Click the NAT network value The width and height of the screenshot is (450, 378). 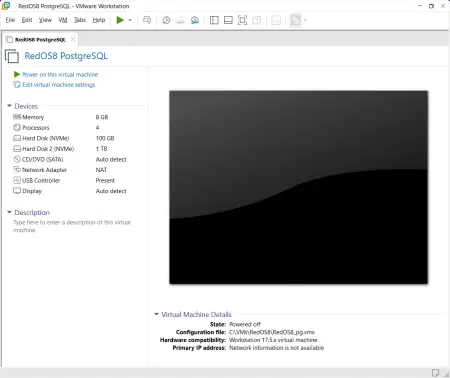101,170
